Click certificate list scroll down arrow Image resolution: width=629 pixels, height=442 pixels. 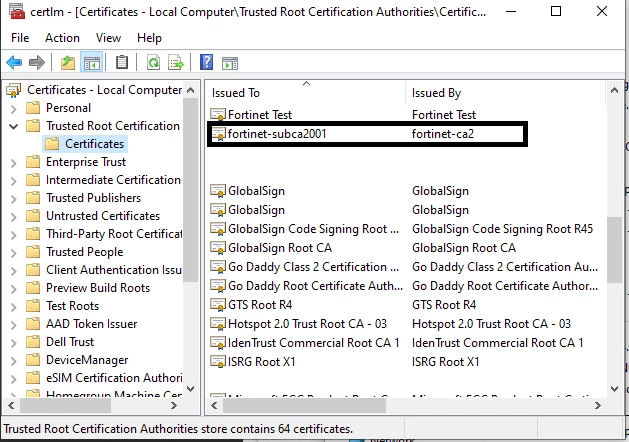point(614,389)
